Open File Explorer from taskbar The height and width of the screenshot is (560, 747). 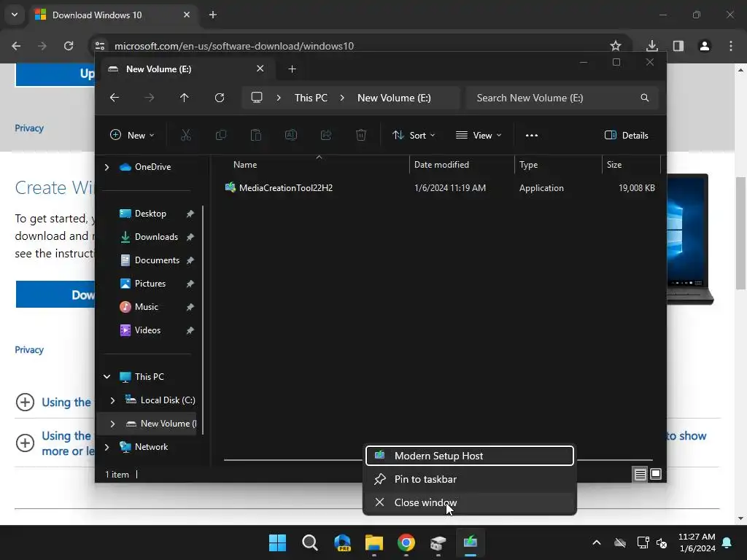(x=374, y=542)
